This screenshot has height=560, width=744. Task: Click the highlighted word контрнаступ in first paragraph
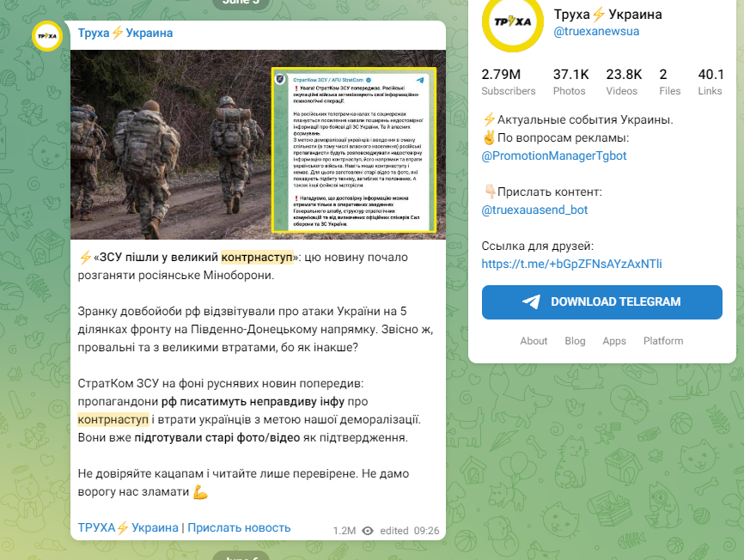tap(257, 257)
